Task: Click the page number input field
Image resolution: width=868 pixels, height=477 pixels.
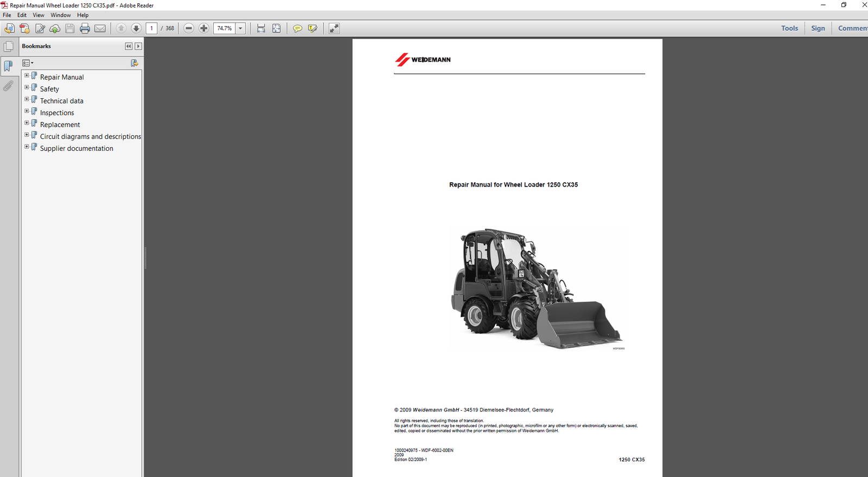Action: coord(151,28)
